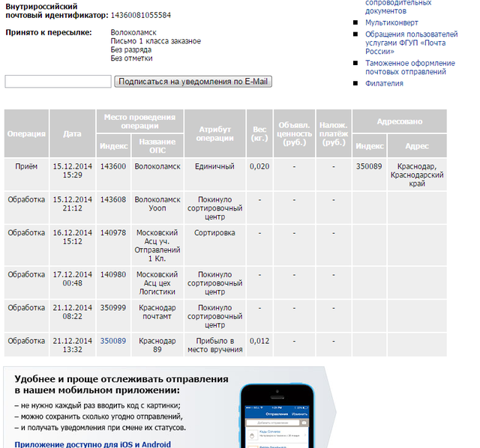Click the 'Дата' column header
This screenshot has width=480, height=448.
[72, 134]
